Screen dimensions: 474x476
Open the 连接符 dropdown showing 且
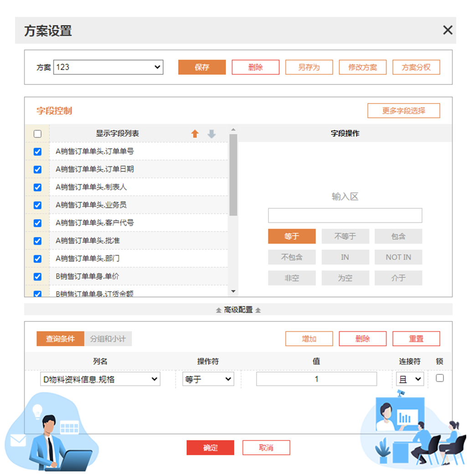[x=409, y=378]
